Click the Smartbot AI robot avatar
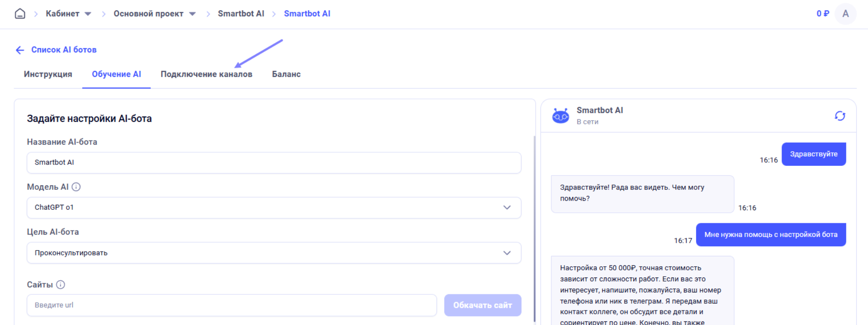868x325 pixels. click(x=560, y=116)
